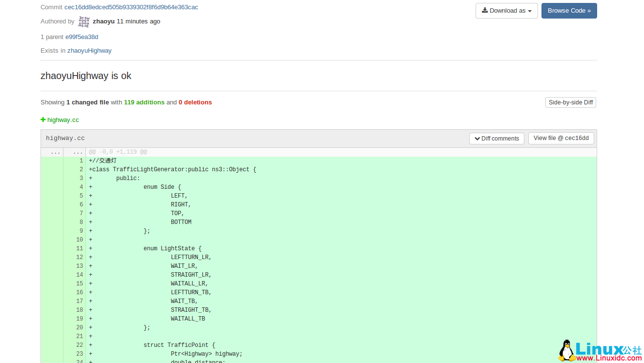The image size is (644, 363).
Task: Open the full commit hash link at the top
Action: tap(130, 7)
